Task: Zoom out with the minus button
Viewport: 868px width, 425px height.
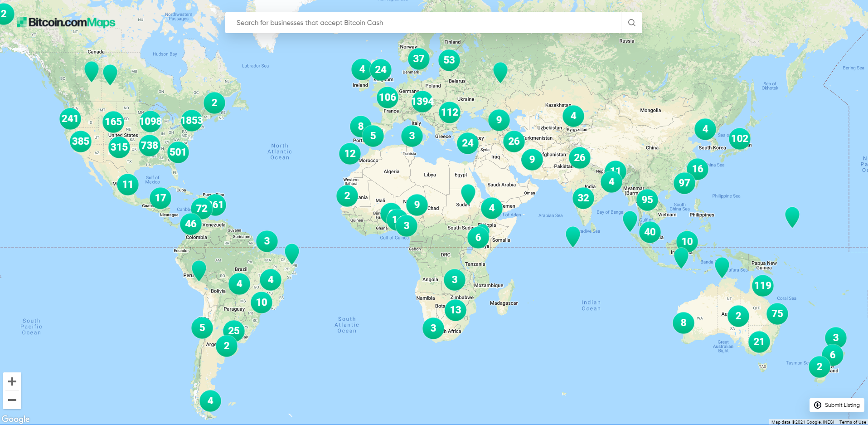Action: [12, 400]
